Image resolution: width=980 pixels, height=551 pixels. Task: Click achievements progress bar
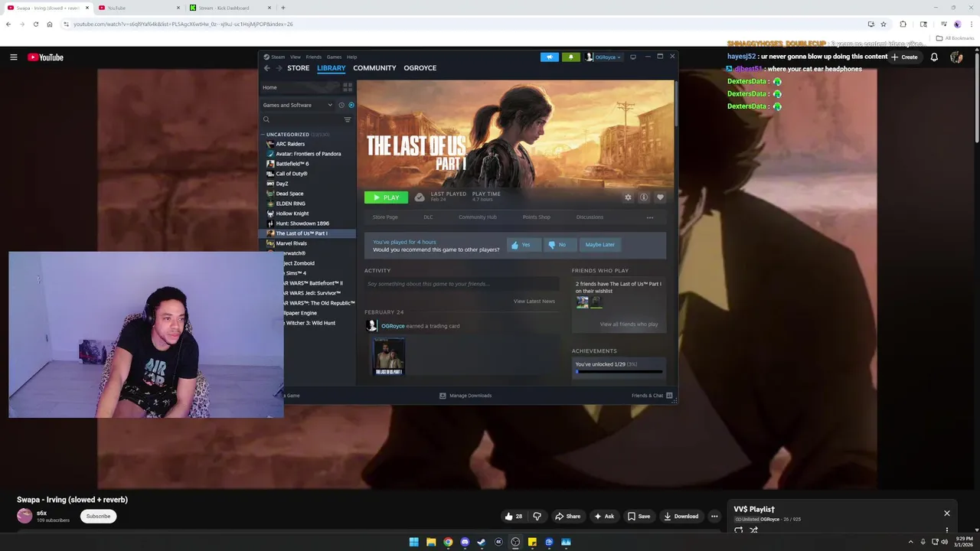coord(619,372)
